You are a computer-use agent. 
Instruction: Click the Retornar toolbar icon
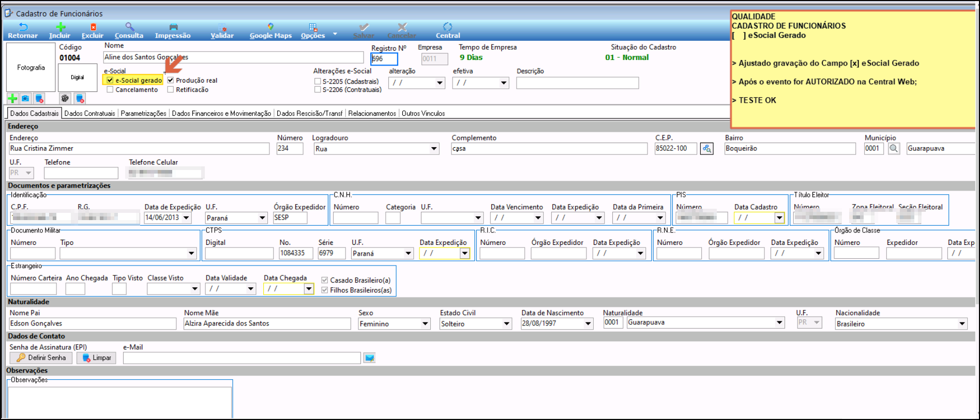pos(23,27)
